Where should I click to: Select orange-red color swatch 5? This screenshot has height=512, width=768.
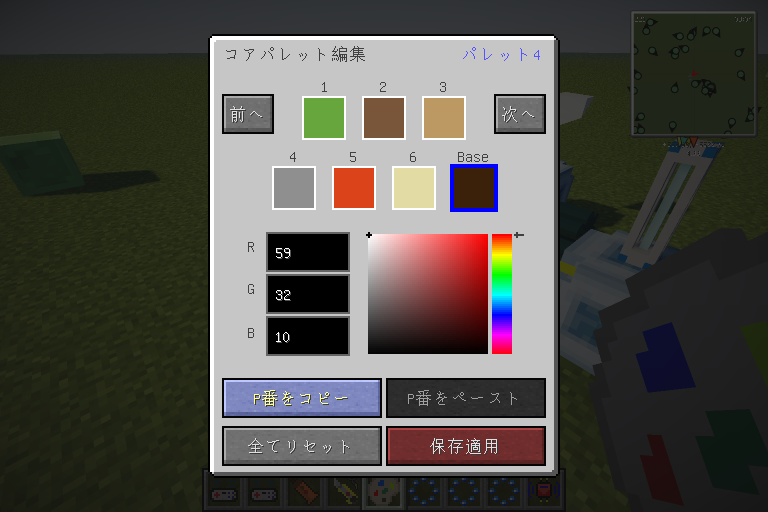click(x=354, y=188)
